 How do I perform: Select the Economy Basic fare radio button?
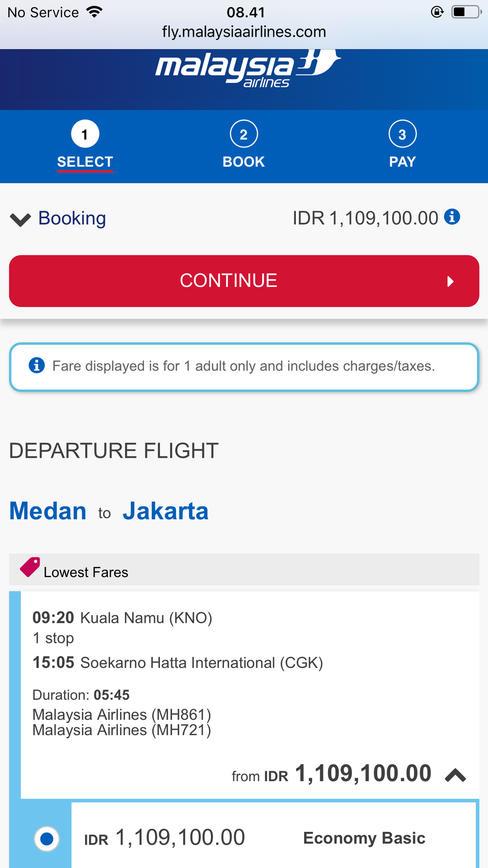pos(47,838)
